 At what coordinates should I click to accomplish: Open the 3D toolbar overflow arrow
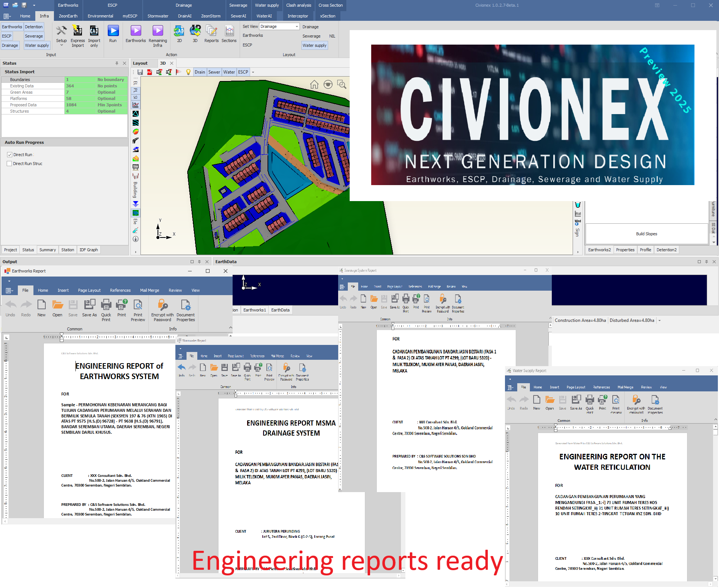[253, 72]
